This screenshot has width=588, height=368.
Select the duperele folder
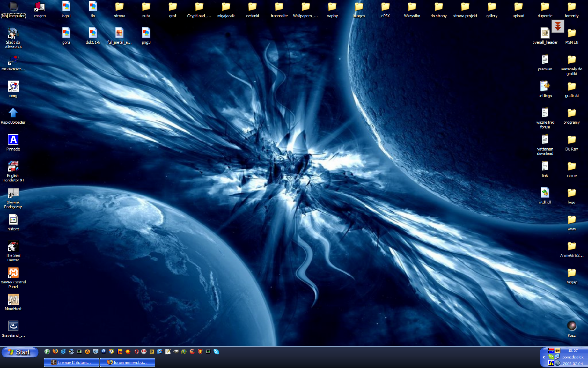pos(545,10)
